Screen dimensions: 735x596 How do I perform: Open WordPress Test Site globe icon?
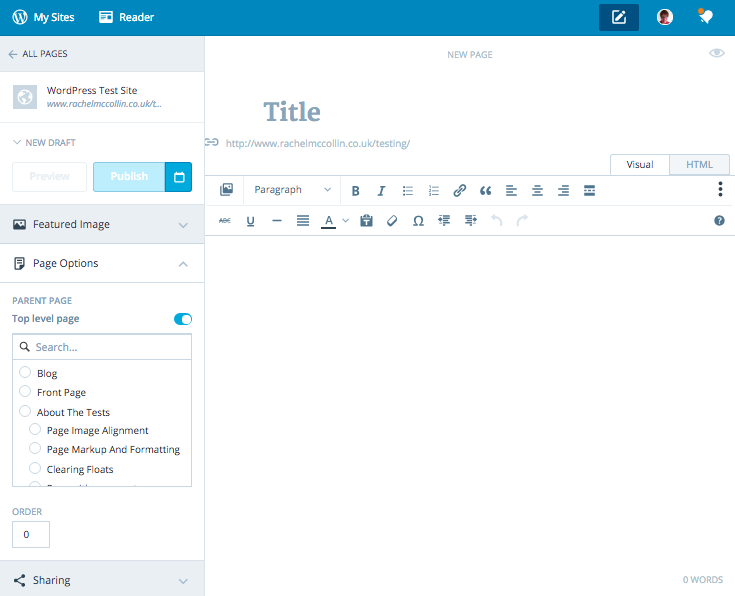25,97
